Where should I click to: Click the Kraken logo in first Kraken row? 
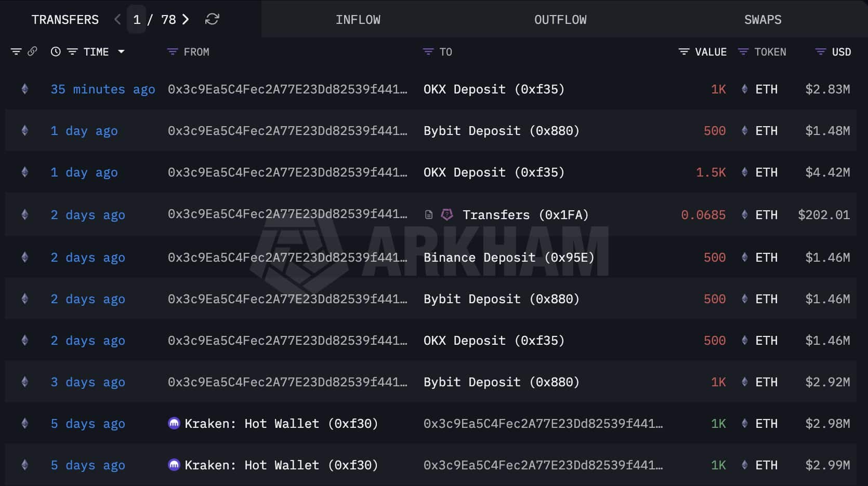(174, 423)
